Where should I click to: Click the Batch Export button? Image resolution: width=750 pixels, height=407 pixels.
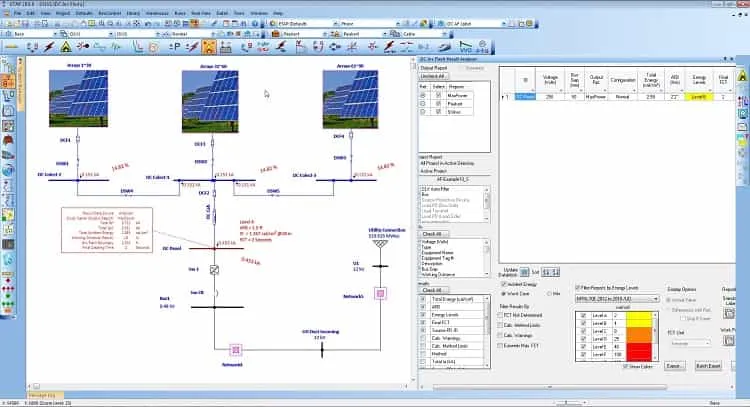[x=708, y=366]
